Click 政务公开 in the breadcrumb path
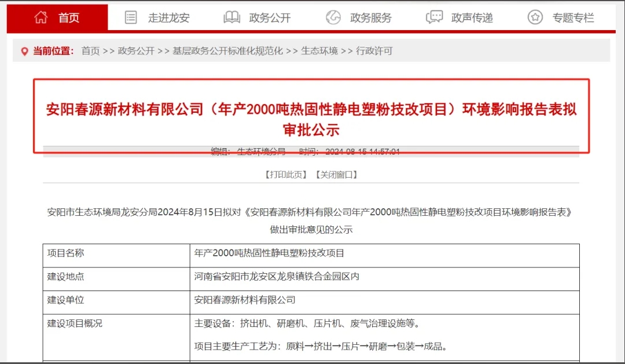 click(x=136, y=51)
